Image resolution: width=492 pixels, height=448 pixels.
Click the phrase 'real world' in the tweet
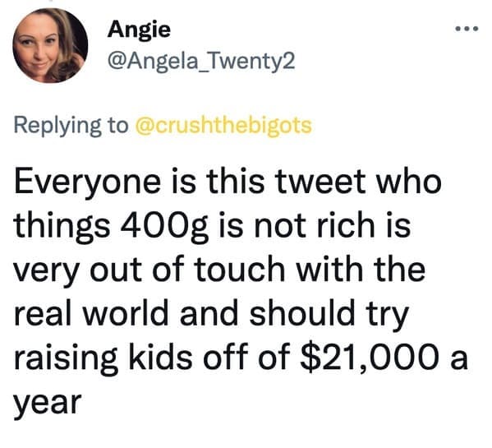point(91,314)
